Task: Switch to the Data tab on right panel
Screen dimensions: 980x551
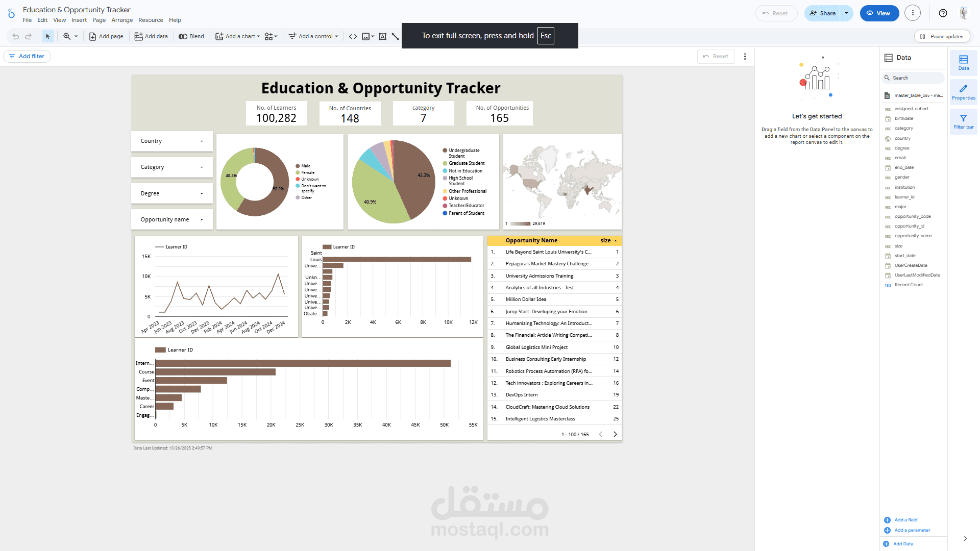Action: 963,63
